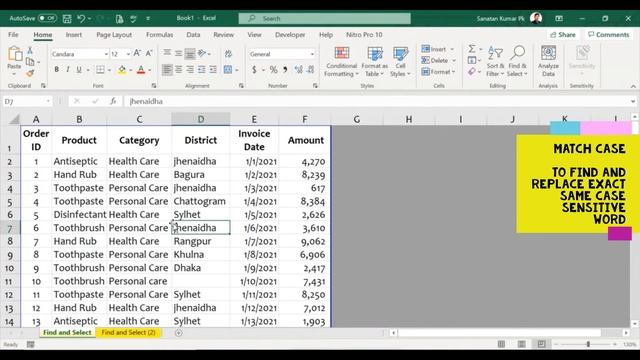Open Conditional Formatting menu
The image size is (640, 360).
point(341,62)
